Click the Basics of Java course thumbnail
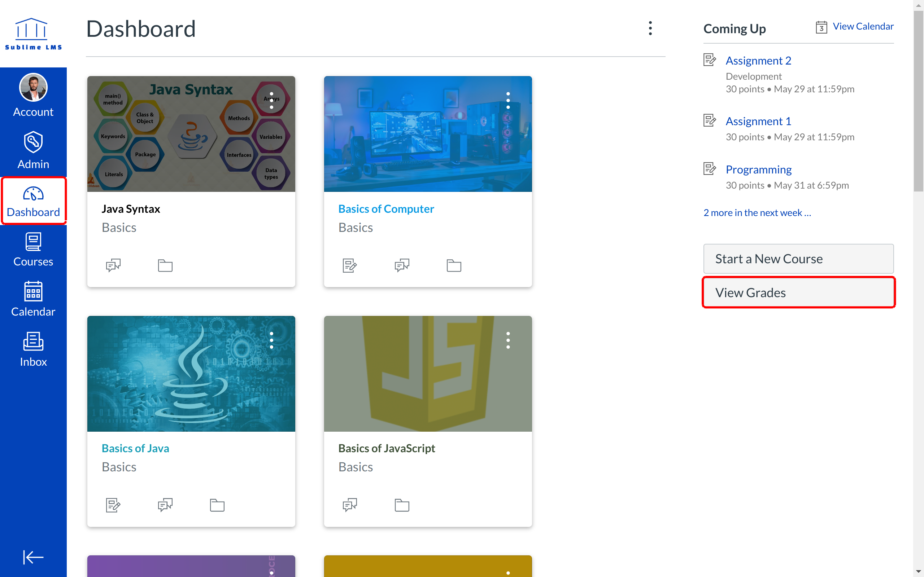Image resolution: width=924 pixels, height=577 pixels. 191,374
